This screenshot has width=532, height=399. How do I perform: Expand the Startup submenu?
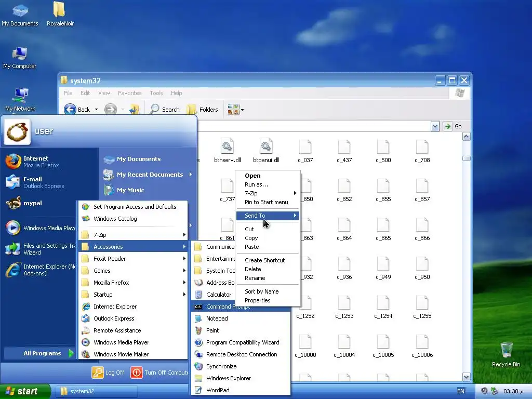(x=133, y=294)
